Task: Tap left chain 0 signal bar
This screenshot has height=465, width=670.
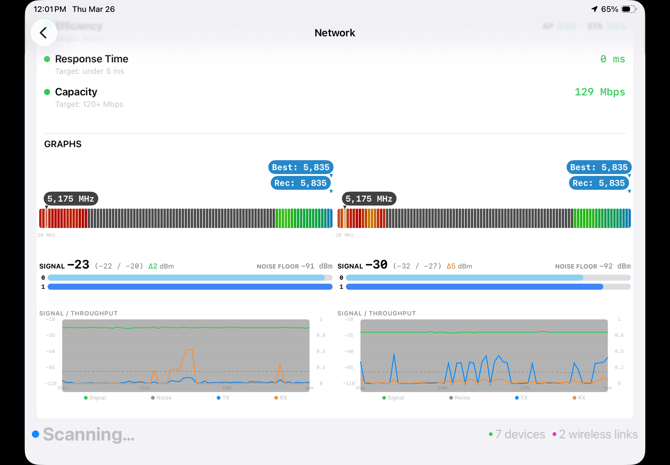Action: (x=190, y=278)
